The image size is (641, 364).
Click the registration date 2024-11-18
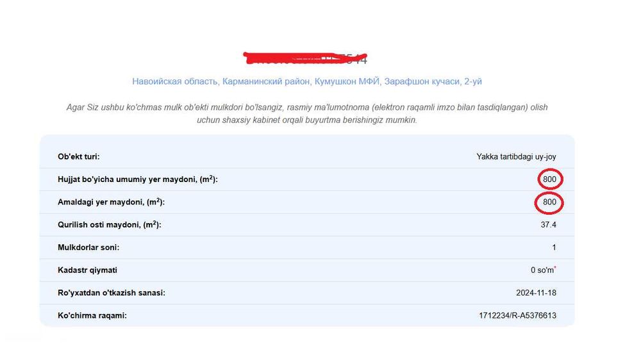(536, 293)
